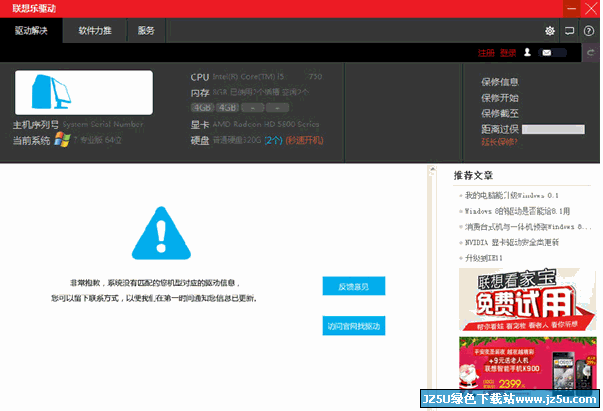This screenshot has height=411, width=603.
Task: Click the Windows logo icon
Action: (62, 140)
